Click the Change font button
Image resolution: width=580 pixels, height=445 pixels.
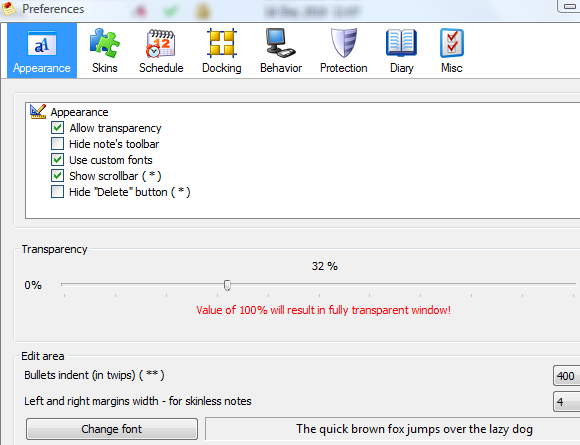pos(112,429)
